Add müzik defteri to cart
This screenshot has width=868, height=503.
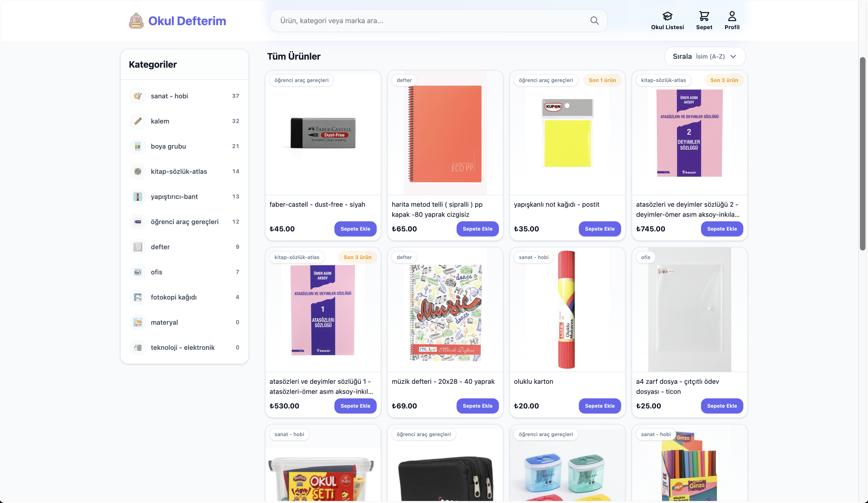pyautogui.click(x=478, y=406)
